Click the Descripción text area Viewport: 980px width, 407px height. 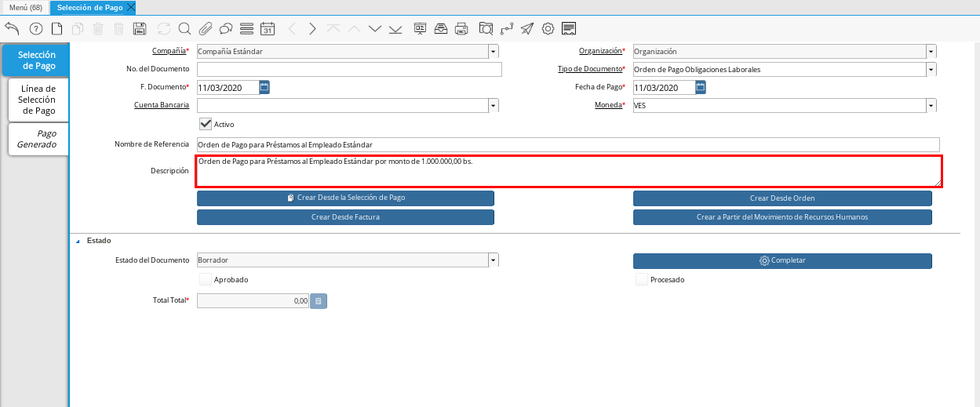tap(569, 172)
